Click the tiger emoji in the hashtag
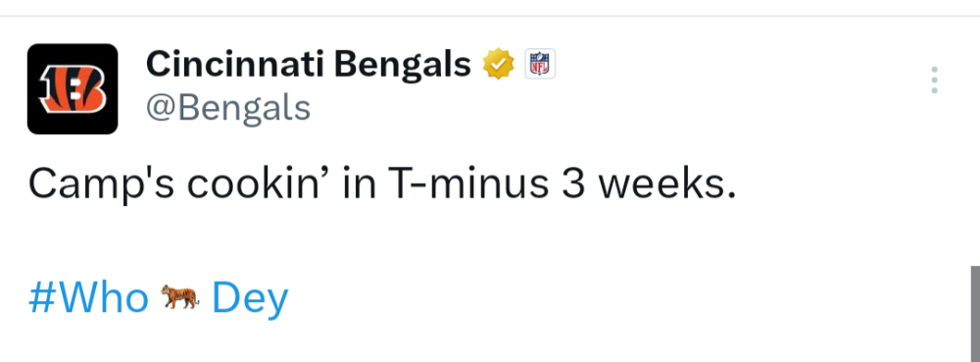This screenshot has height=362, width=980. click(x=180, y=297)
